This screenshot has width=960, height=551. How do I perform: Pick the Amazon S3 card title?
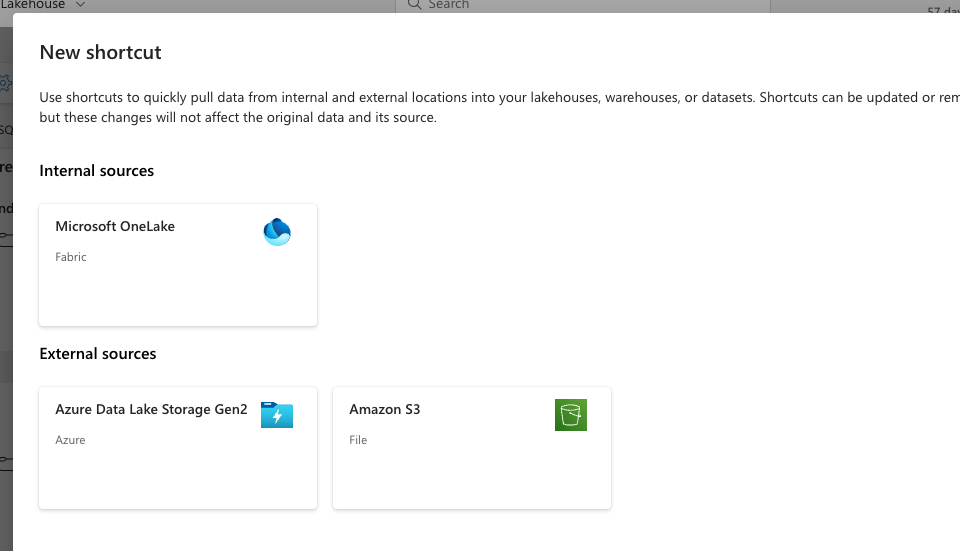coord(385,409)
